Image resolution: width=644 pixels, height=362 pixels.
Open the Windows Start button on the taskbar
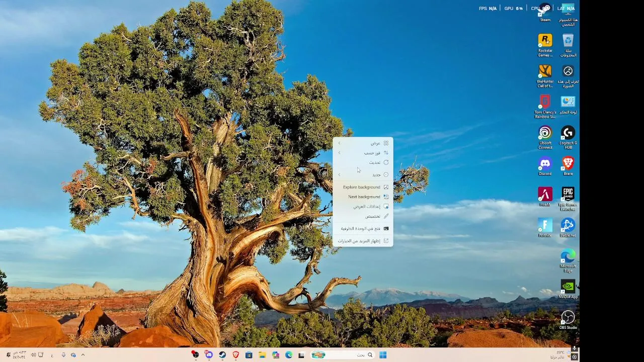[x=383, y=355]
